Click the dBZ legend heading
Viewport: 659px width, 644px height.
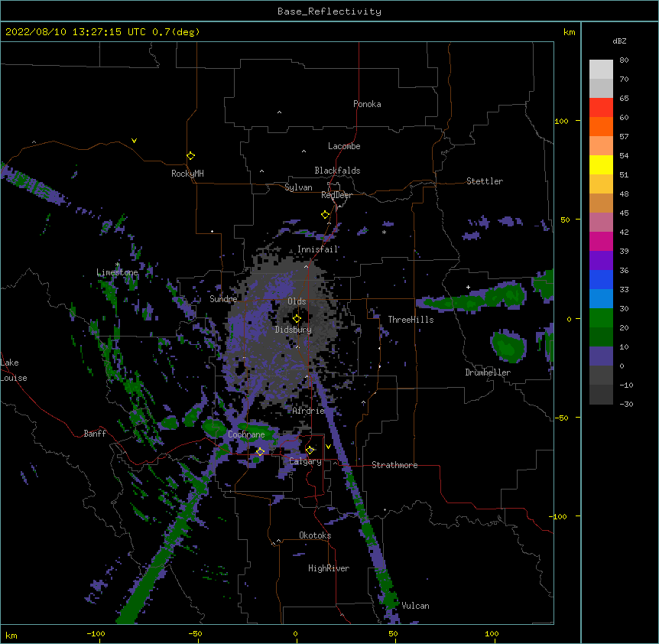click(619, 41)
